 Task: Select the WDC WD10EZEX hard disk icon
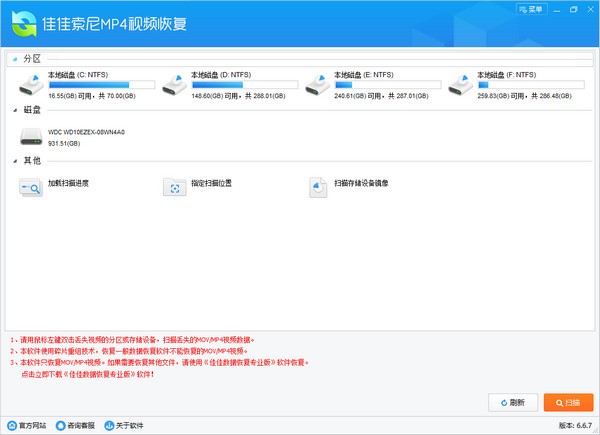point(31,137)
